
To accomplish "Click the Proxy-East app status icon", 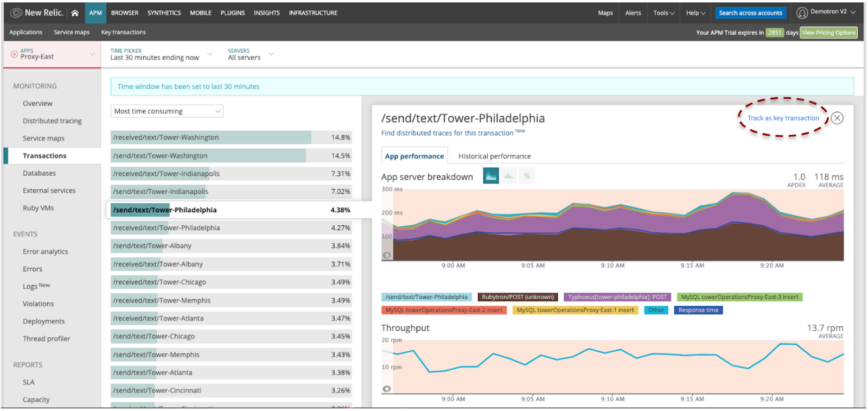I will (14, 54).
